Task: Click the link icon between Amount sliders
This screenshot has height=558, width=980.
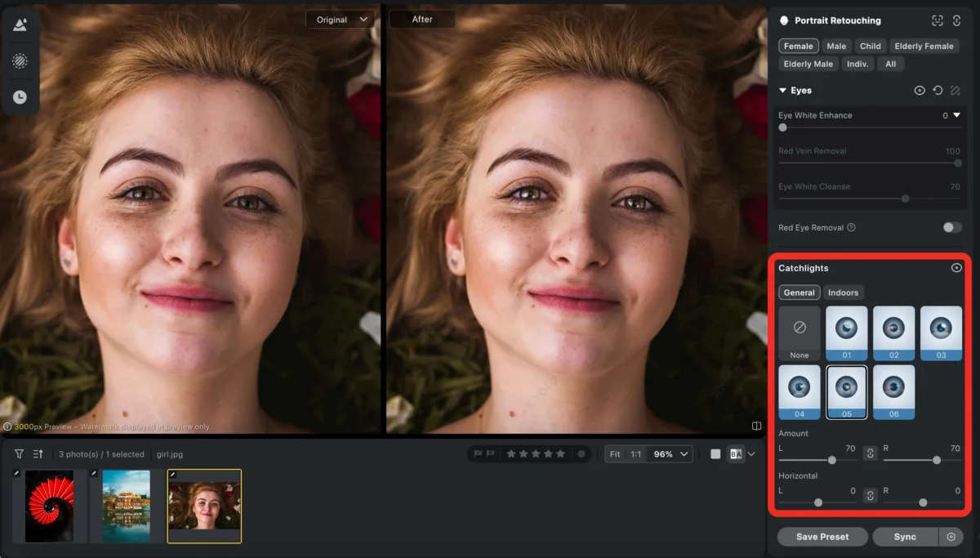Action: 871,453
